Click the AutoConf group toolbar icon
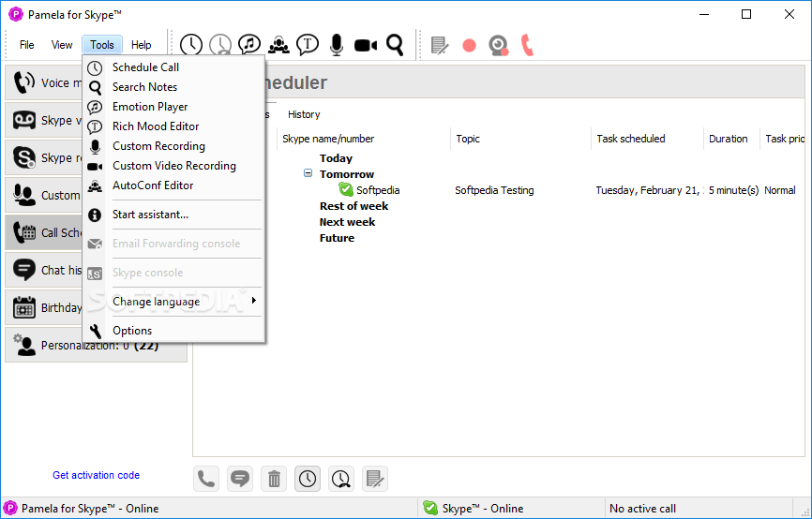Screen dimensions: 812x519 click(x=278, y=45)
